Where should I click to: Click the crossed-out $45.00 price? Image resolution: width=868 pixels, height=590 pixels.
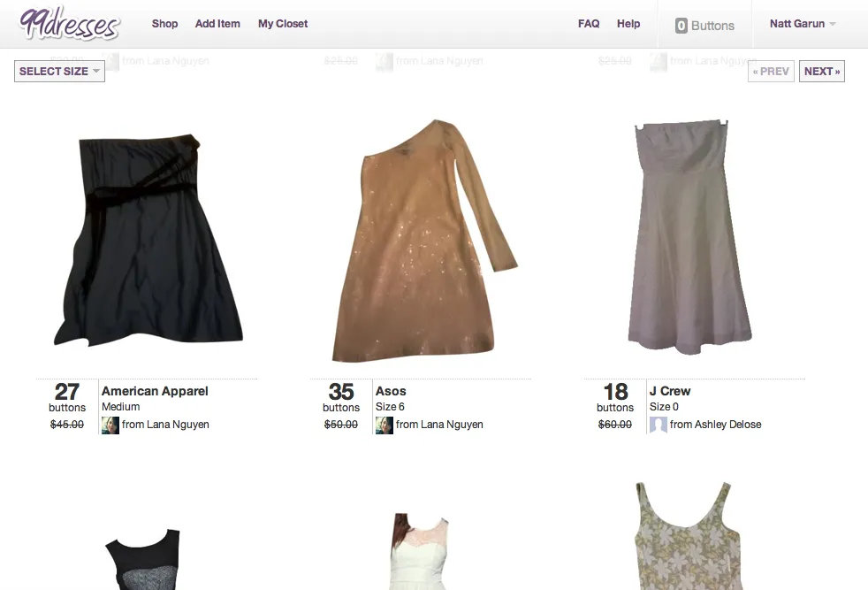coord(67,425)
